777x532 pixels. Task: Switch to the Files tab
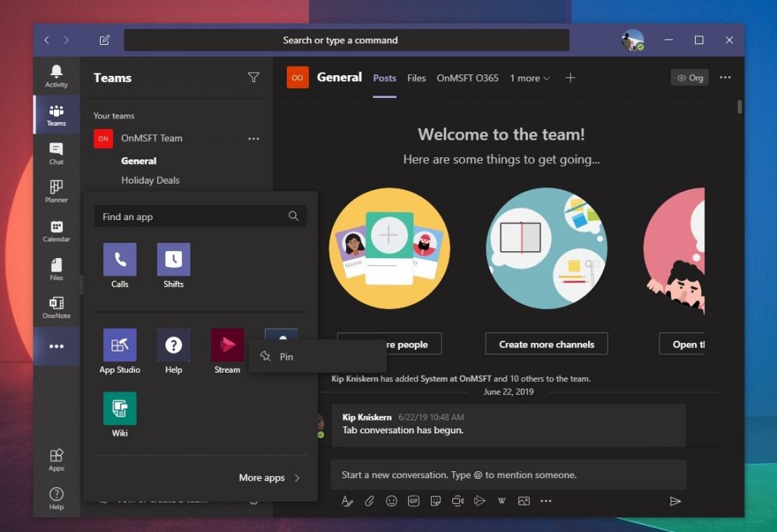pyautogui.click(x=417, y=78)
